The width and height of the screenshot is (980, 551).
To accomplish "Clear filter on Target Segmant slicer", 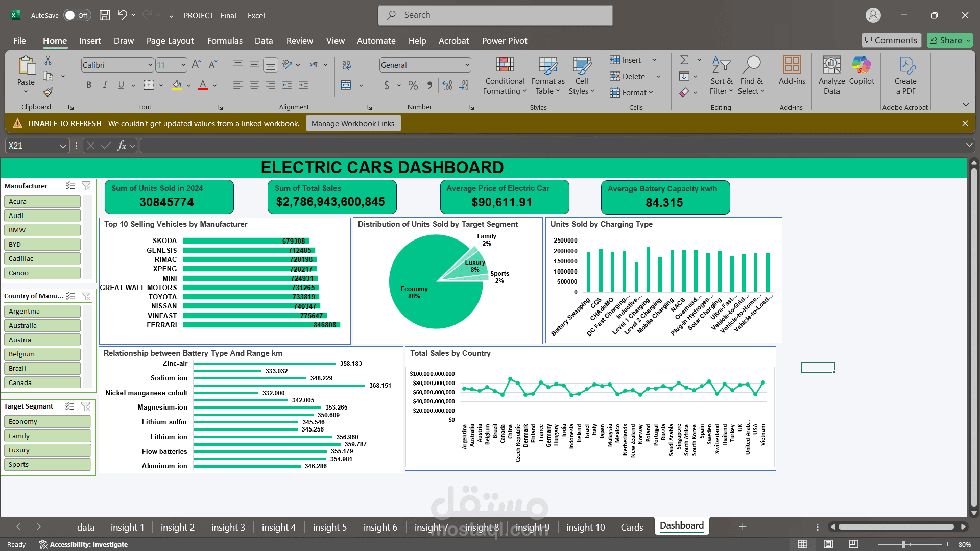I will click(x=86, y=406).
